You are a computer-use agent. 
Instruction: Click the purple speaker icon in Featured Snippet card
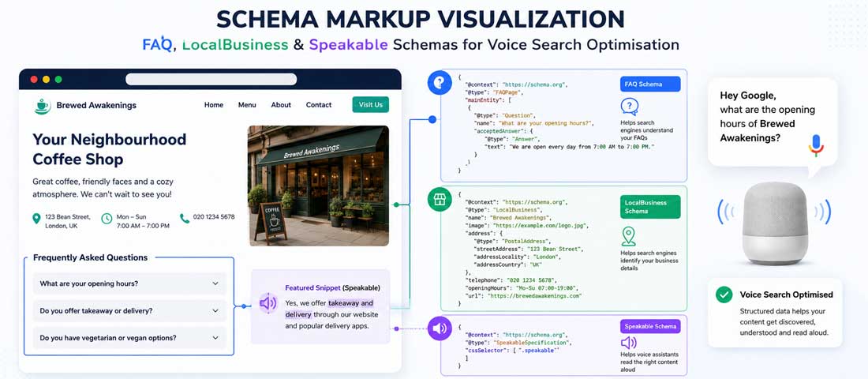click(268, 303)
